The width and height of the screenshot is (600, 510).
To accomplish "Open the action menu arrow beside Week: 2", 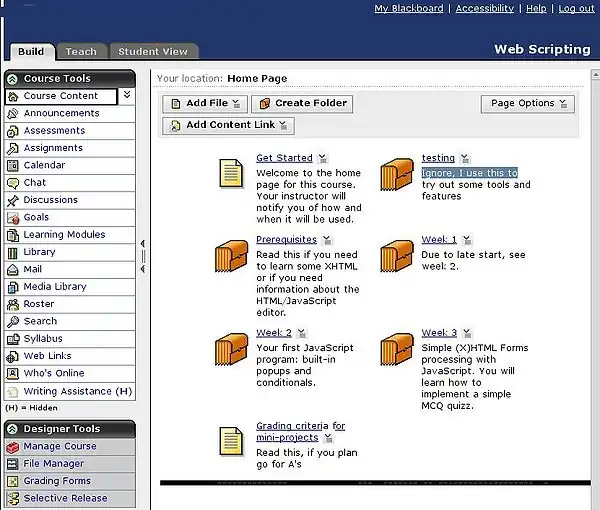I will 303,334.
